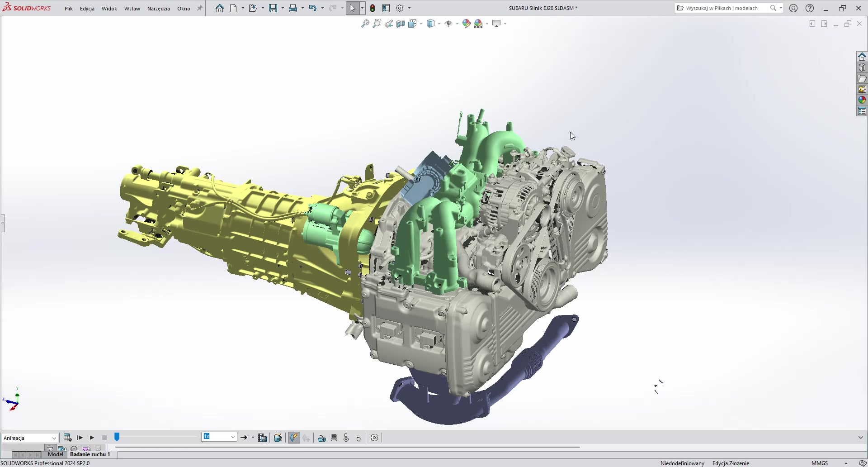Open the Options gear icon in top toolbar
This screenshot has width=868, height=467.
tap(400, 8)
